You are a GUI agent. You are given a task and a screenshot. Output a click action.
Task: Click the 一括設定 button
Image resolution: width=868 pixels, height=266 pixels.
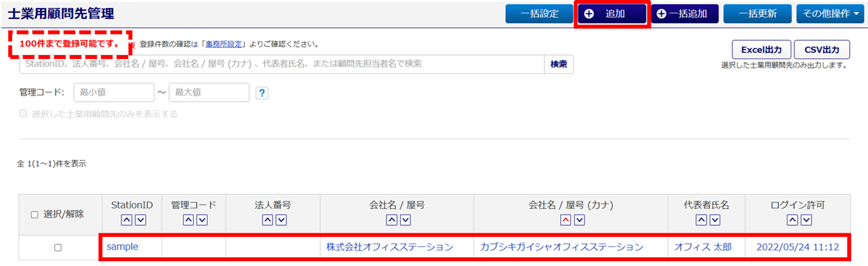coord(540,14)
